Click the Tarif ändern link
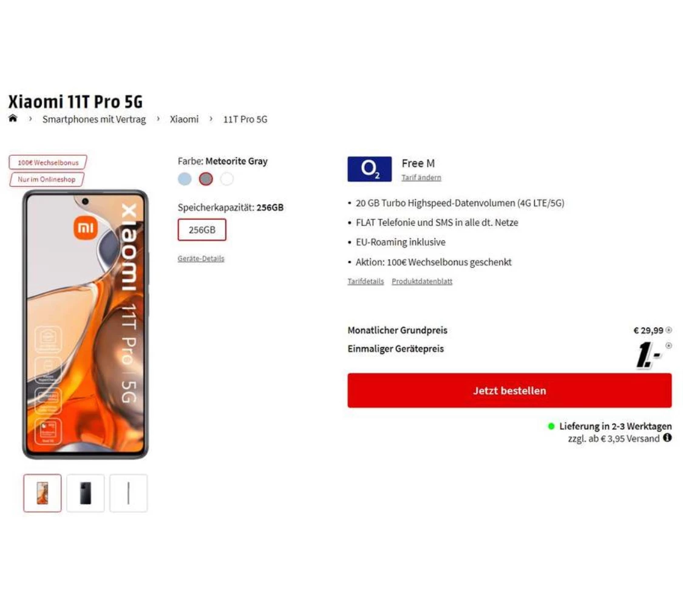 (x=421, y=178)
